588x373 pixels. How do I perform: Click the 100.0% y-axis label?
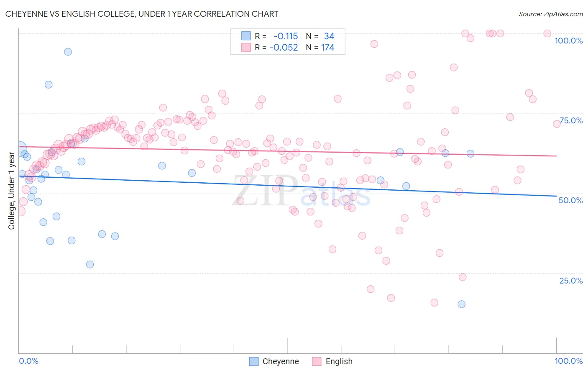click(569, 41)
